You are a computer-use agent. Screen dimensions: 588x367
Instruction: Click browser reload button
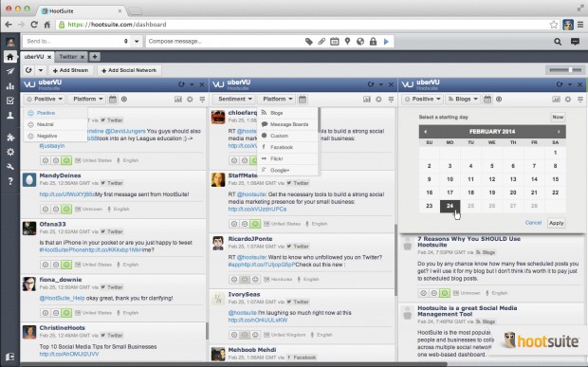coord(34,25)
